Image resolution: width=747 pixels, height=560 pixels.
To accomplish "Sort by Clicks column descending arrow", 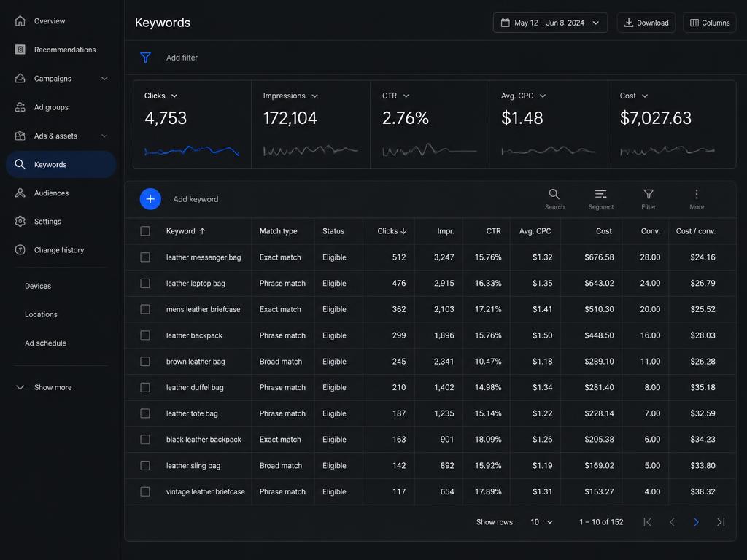I will [403, 231].
